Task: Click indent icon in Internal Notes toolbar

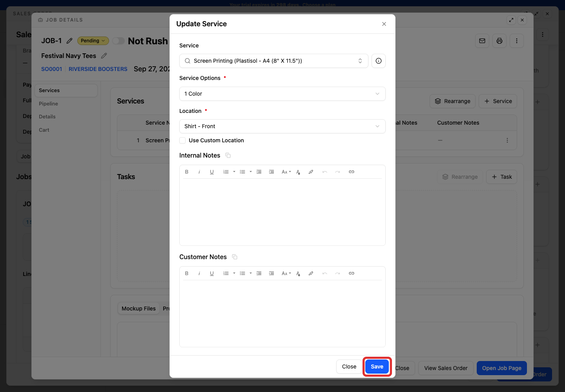Action: click(x=272, y=172)
